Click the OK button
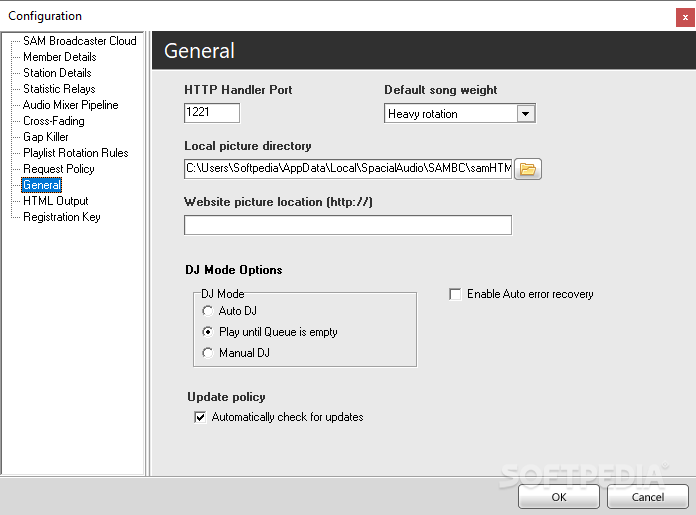 pos(559,497)
